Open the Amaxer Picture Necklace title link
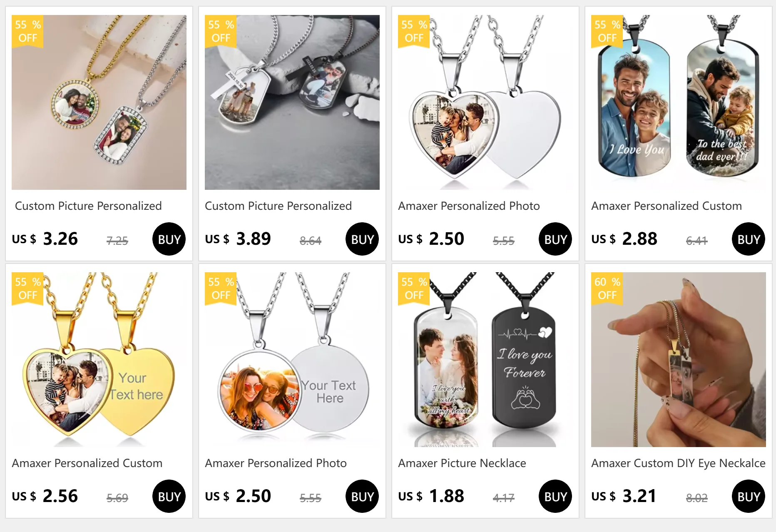Image resolution: width=776 pixels, height=532 pixels. coord(462,463)
